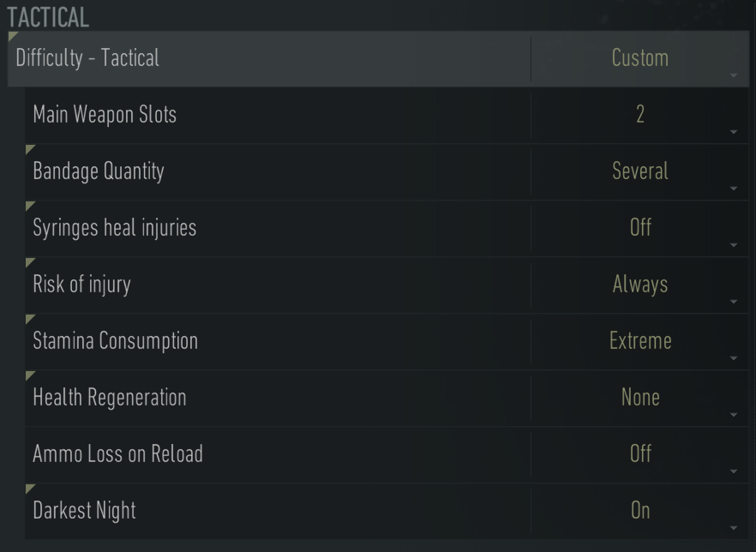
Task: Select the Stamina Consumption setting label
Action: tap(115, 341)
